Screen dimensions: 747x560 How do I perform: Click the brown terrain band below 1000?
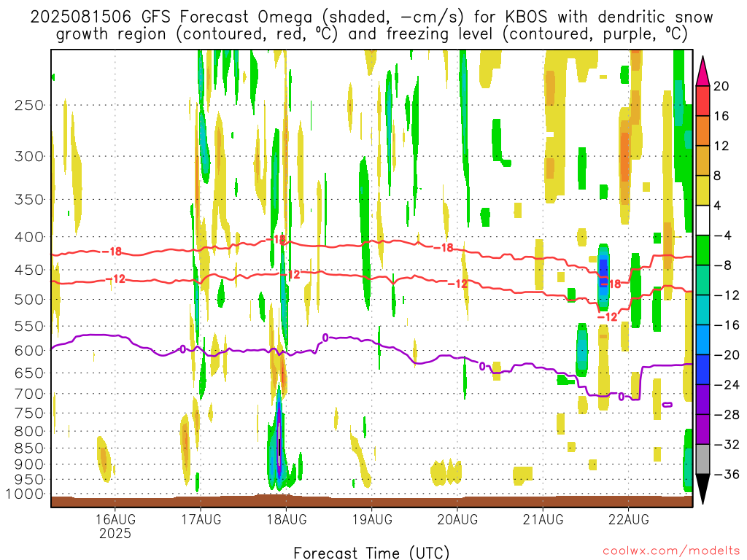click(x=371, y=502)
